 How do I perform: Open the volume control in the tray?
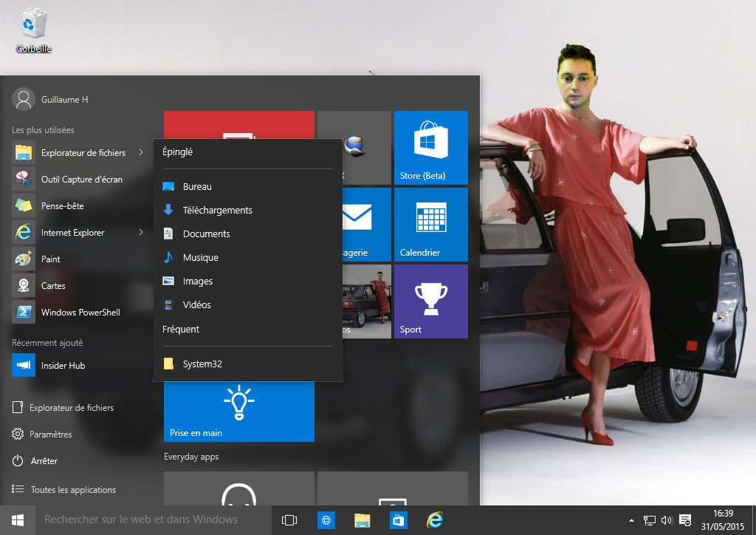pyautogui.click(x=667, y=520)
